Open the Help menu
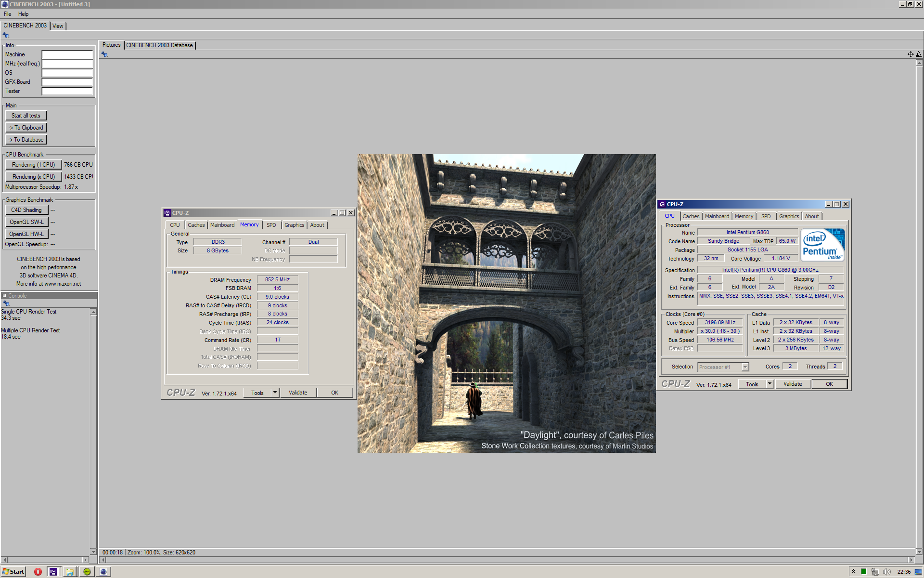Image resolution: width=924 pixels, height=578 pixels. [x=24, y=14]
